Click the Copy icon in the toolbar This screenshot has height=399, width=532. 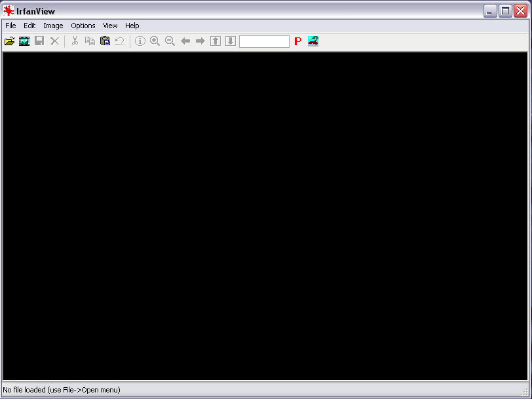point(90,41)
